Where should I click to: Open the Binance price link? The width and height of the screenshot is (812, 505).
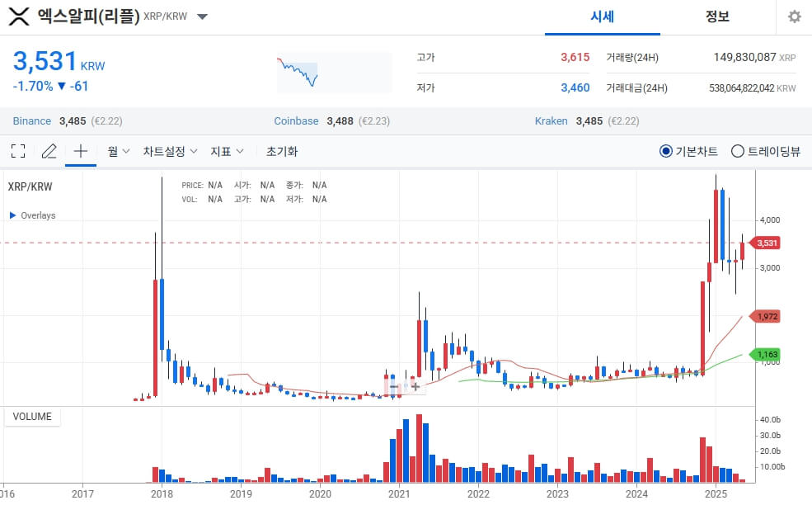tap(31, 120)
